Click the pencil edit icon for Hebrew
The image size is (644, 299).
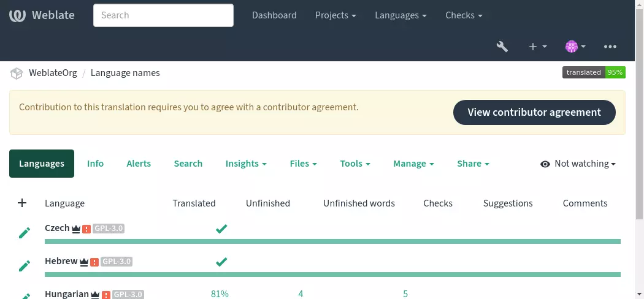25,266
